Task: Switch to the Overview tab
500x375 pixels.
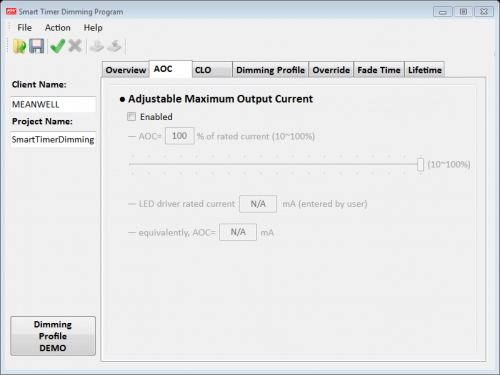Action: point(126,70)
